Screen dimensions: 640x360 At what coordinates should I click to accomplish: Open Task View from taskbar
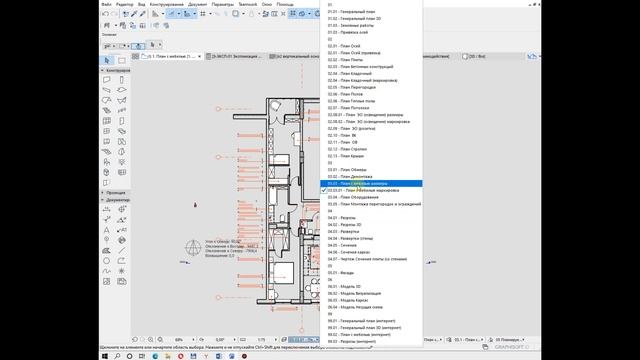(142, 356)
